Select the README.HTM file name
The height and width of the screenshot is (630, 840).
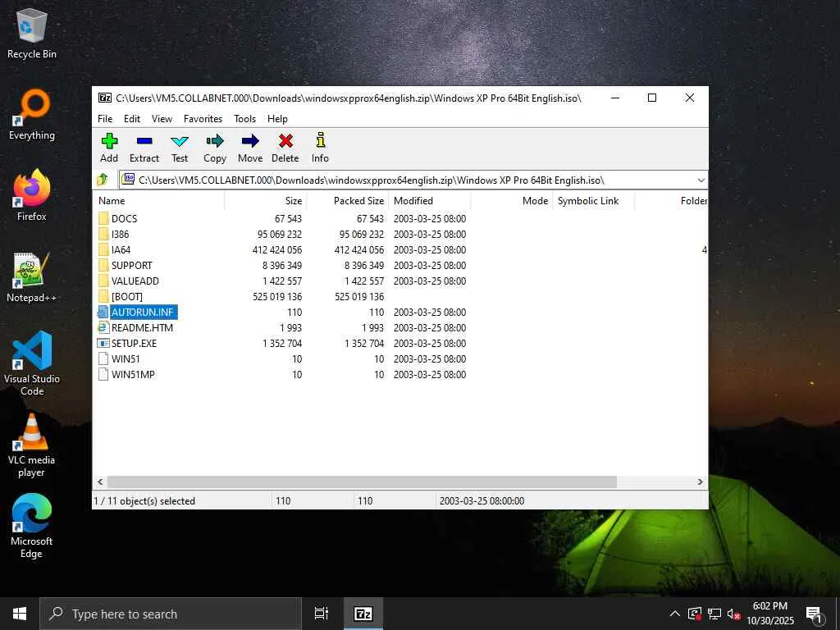[x=142, y=328]
